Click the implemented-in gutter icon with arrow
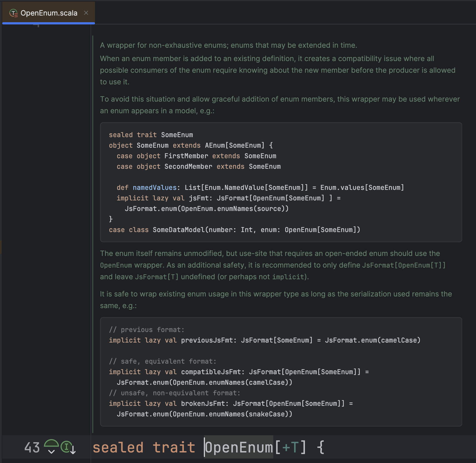The width and height of the screenshot is (476, 463). coord(68,447)
